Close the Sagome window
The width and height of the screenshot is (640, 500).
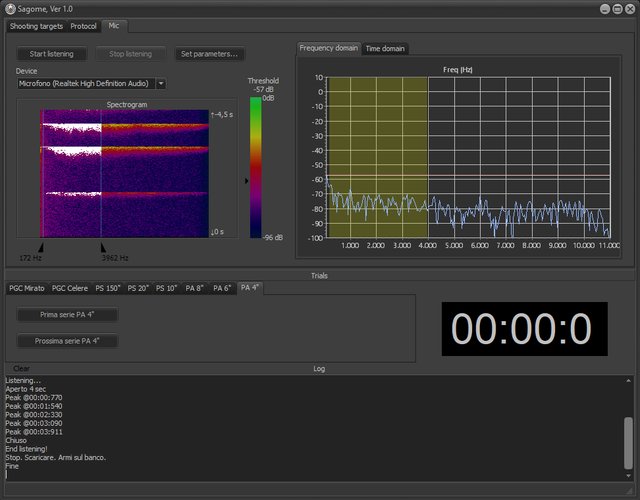(630, 9)
